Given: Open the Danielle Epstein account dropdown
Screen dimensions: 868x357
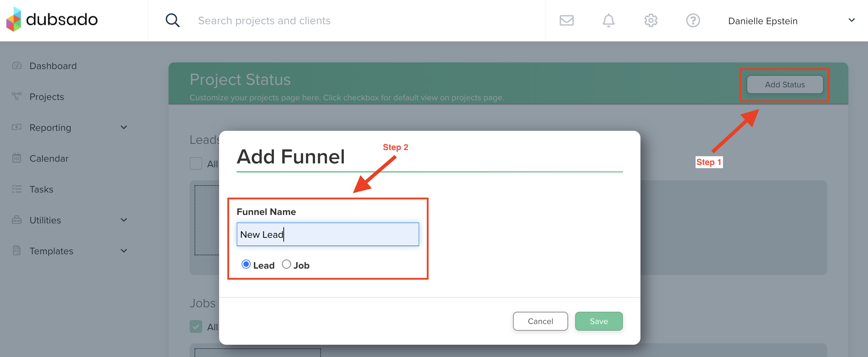Looking at the screenshot, I should (x=851, y=20).
